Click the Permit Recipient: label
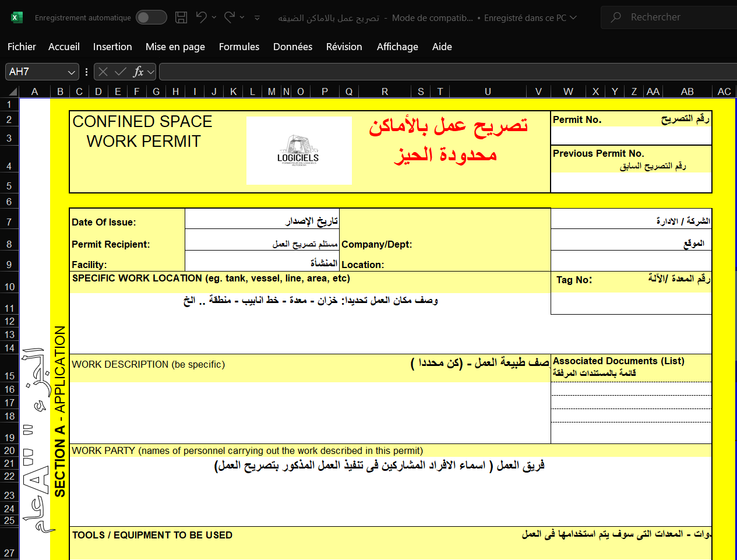737x560 pixels. (x=111, y=244)
